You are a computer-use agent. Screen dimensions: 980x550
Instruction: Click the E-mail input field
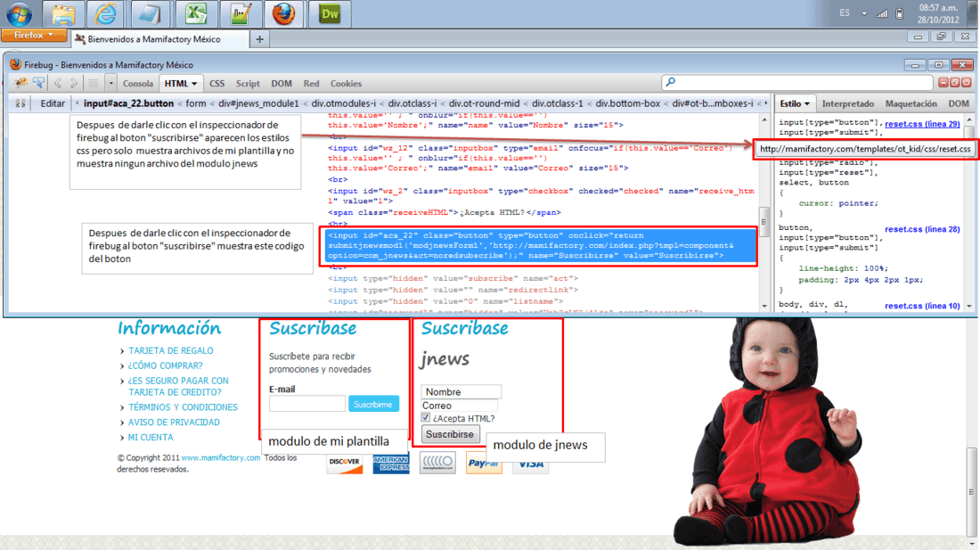[x=306, y=404]
